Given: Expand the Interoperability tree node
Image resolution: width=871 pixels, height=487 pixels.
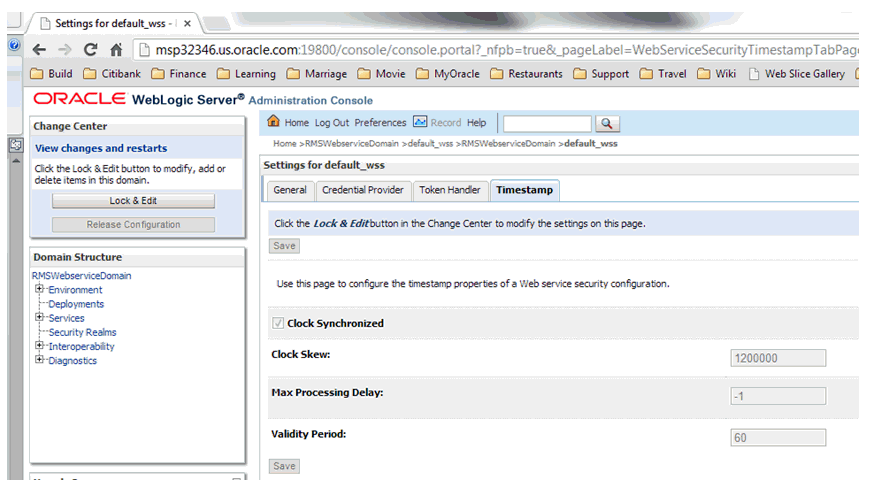Looking at the screenshot, I should [39, 345].
